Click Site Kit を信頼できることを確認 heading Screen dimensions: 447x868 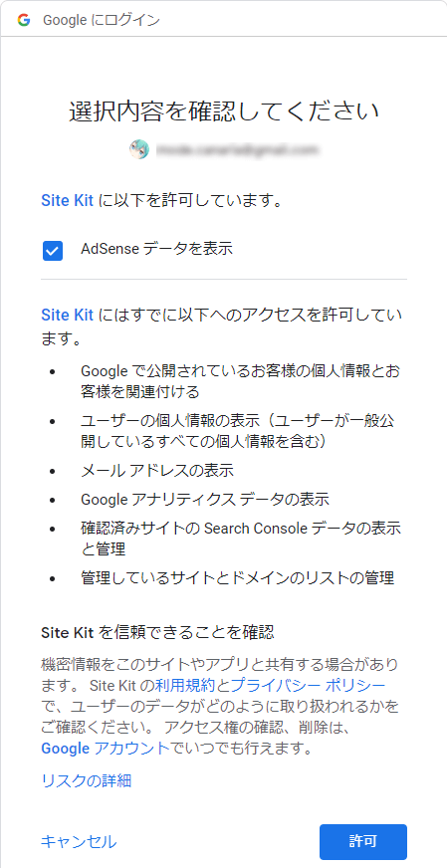(157, 633)
